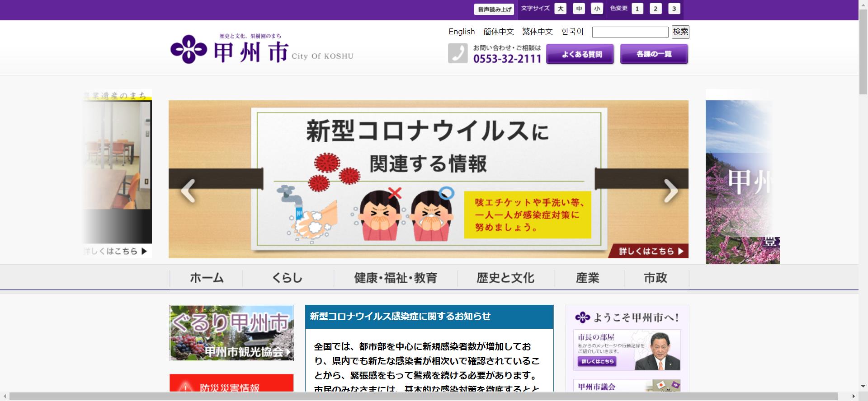Switch site language to English
The width and height of the screenshot is (868, 401).
[462, 32]
